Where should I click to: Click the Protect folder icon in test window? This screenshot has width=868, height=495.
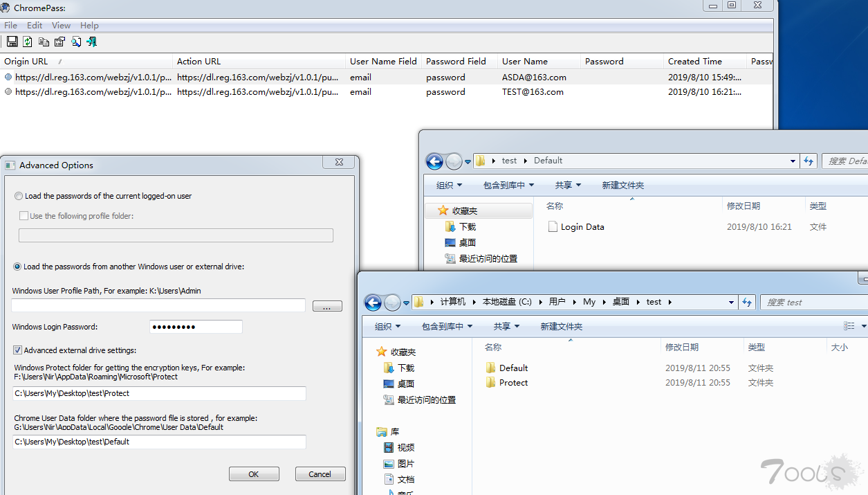[491, 383]
